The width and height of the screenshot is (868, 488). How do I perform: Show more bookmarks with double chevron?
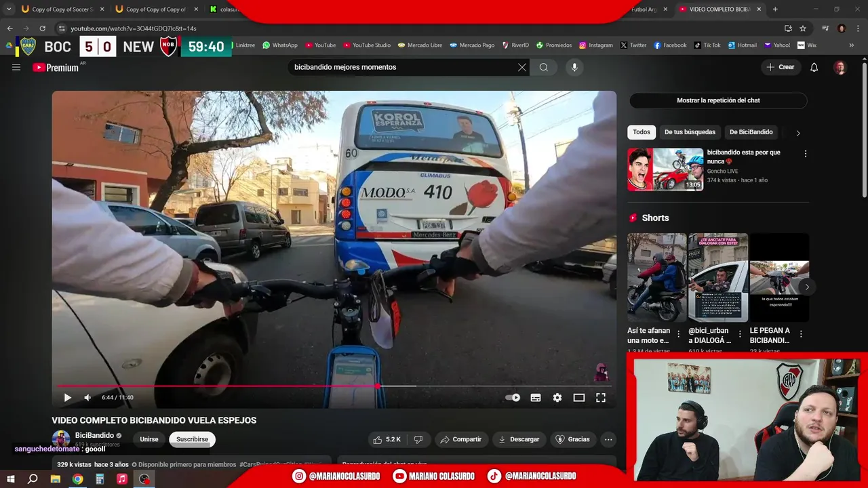pos(852,45)
